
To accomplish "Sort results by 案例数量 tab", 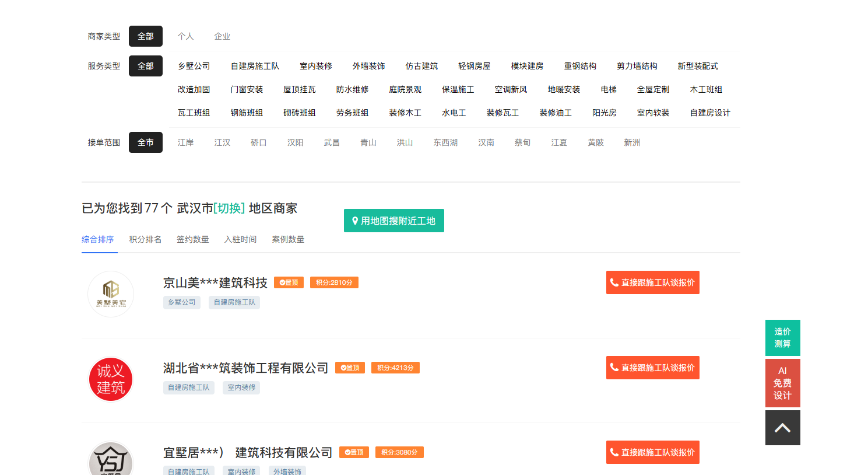I will pos(289,239).
